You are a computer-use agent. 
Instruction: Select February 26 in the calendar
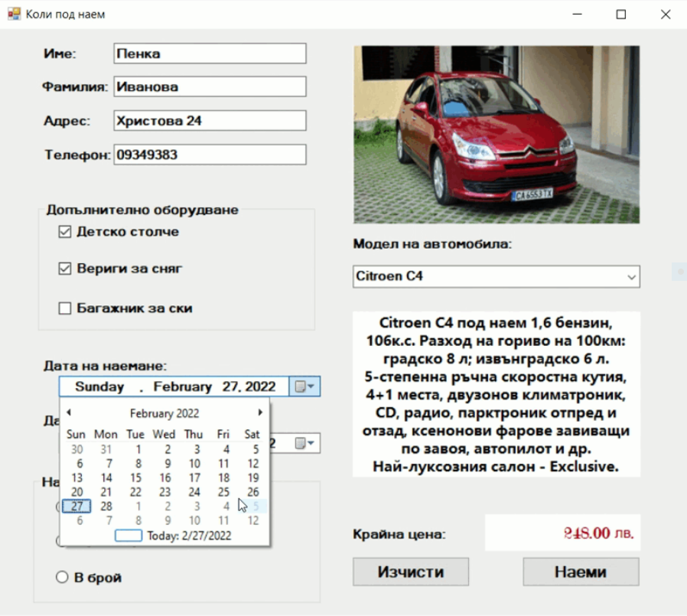coord(252,492)
